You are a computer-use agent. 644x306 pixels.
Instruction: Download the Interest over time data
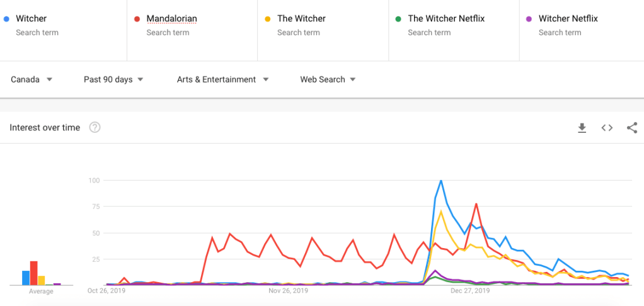pos(582,128)
